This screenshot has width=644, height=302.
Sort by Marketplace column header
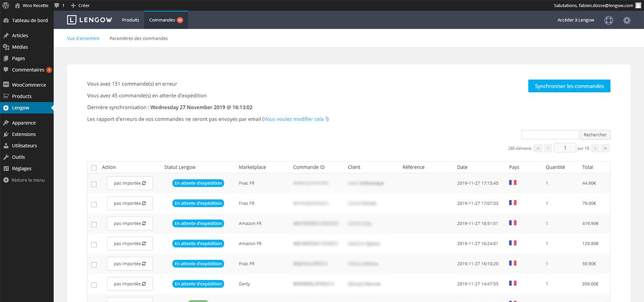coord(252,167)
